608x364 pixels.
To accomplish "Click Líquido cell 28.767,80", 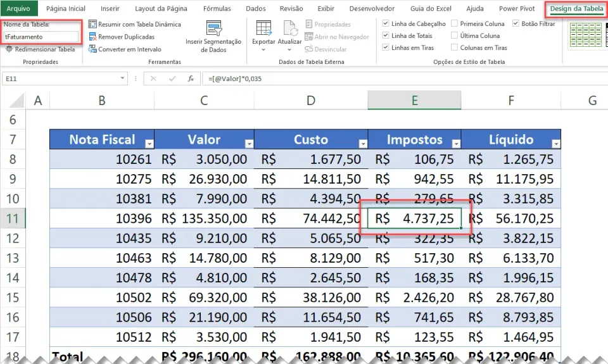I will click(511, 298).
